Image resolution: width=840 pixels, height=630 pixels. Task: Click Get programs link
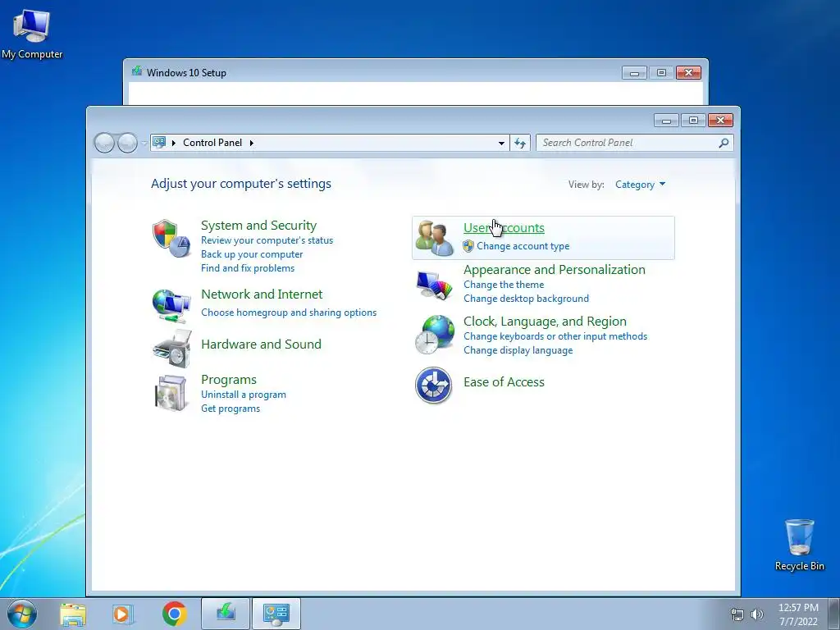(231, 409)
